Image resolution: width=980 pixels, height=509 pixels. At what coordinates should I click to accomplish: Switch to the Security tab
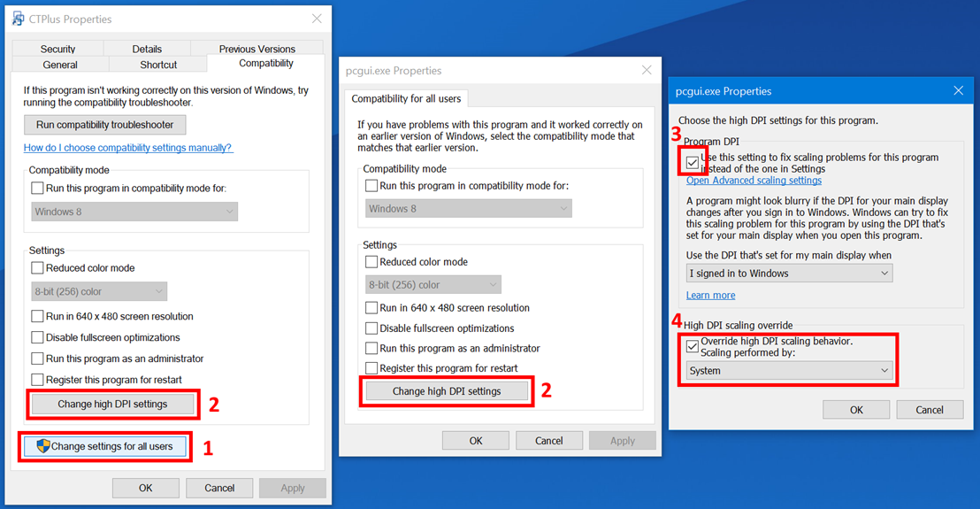pos(57,49)
